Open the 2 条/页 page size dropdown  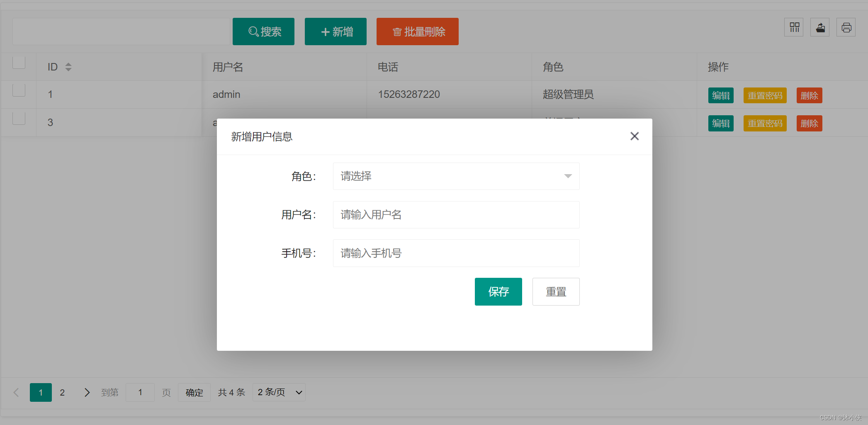[x=279, y=392]
